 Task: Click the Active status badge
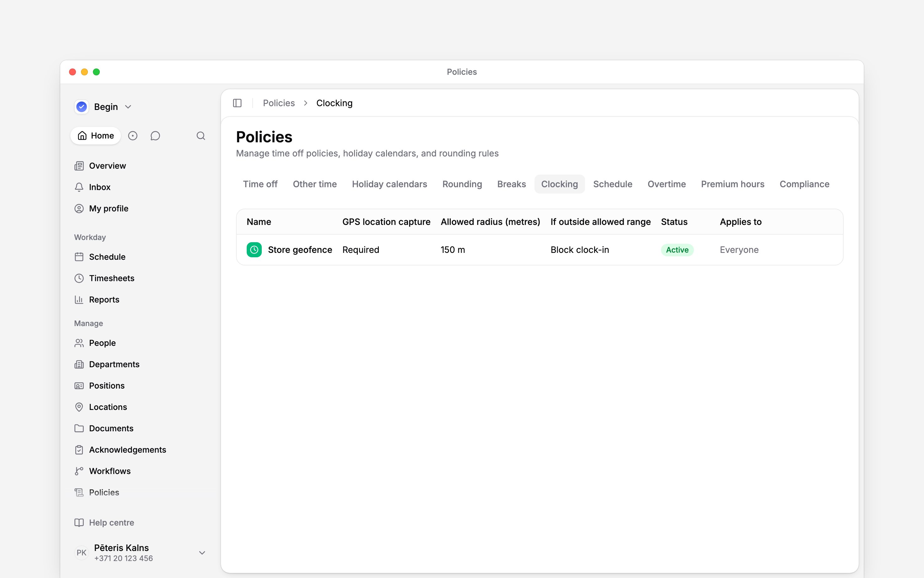click(x=677, y=250)
